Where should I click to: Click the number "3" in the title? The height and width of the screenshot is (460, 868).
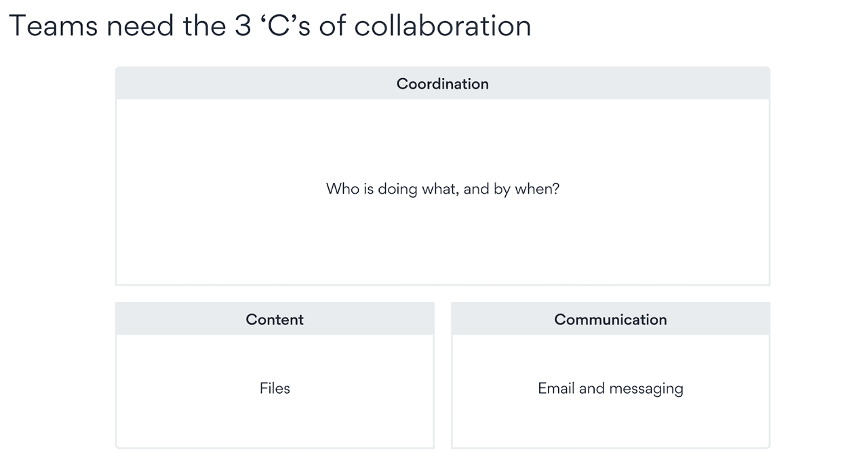point(243,26)
